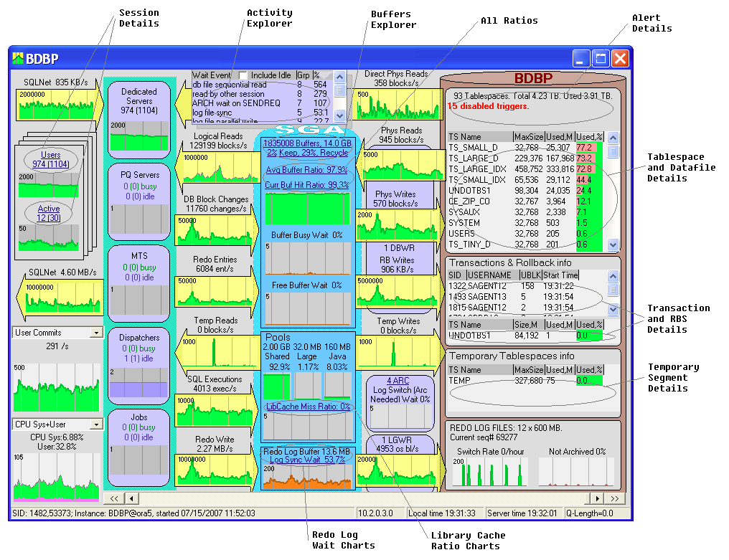Viewport: 729px width, 560px height.
Task: Click down arrow of tablespace list scrollbar
Action: pos(613,245)
